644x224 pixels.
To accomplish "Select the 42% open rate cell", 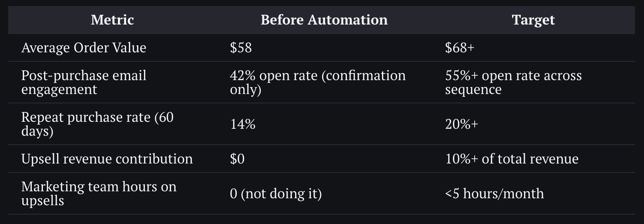I will coord(318,82).
